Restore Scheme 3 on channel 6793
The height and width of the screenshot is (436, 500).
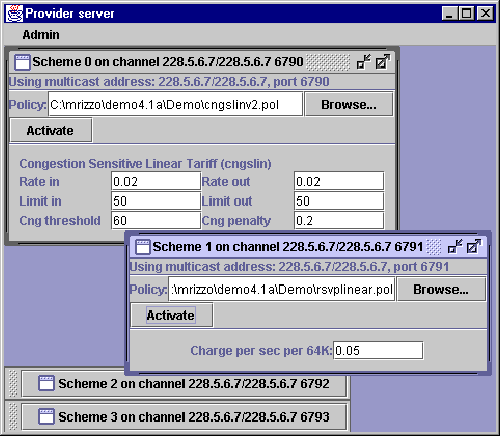point(184,417)
